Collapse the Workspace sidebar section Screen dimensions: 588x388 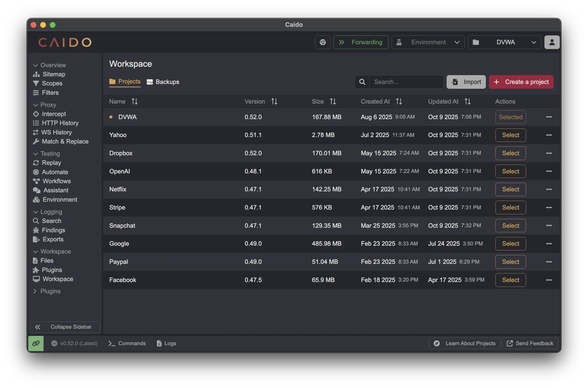click(x=52, y=252)
